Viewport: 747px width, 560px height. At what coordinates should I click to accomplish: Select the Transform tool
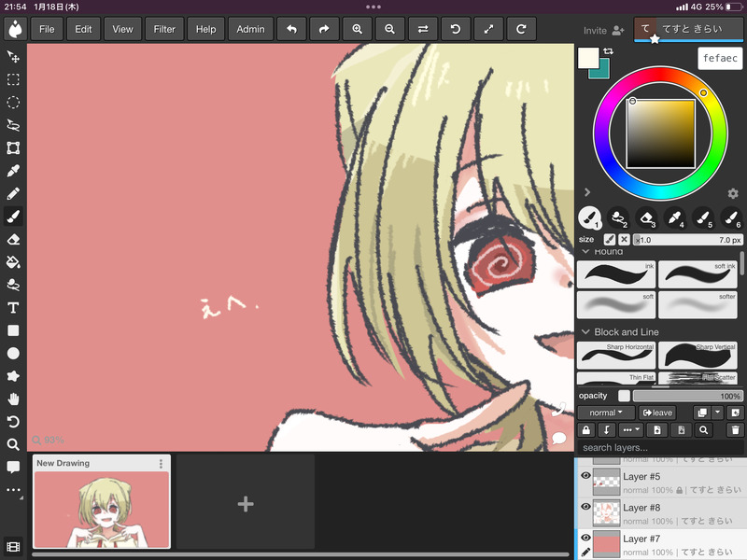[x=13, y=148]
